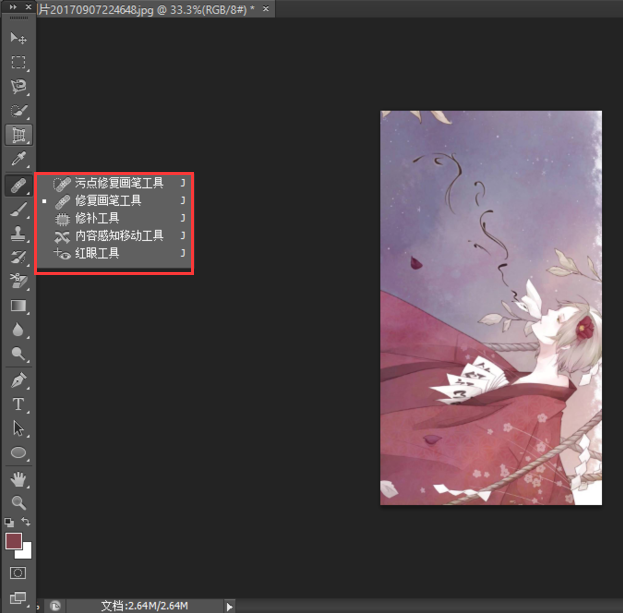The height and width of the screenshot is (613, 623).
Task: Click the Healing Brush toolbar button
Action: [18, 186]
